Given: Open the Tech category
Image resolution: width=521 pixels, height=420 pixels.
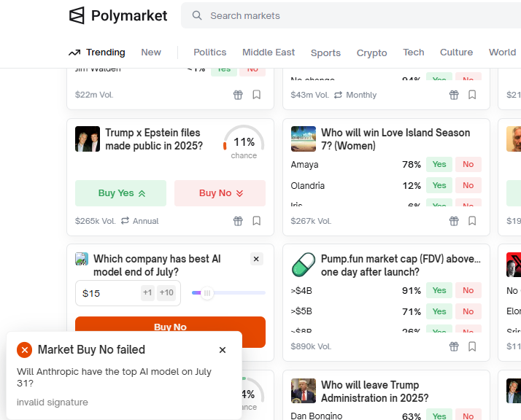Looking at the screenshot, I should tap(414, 52).
